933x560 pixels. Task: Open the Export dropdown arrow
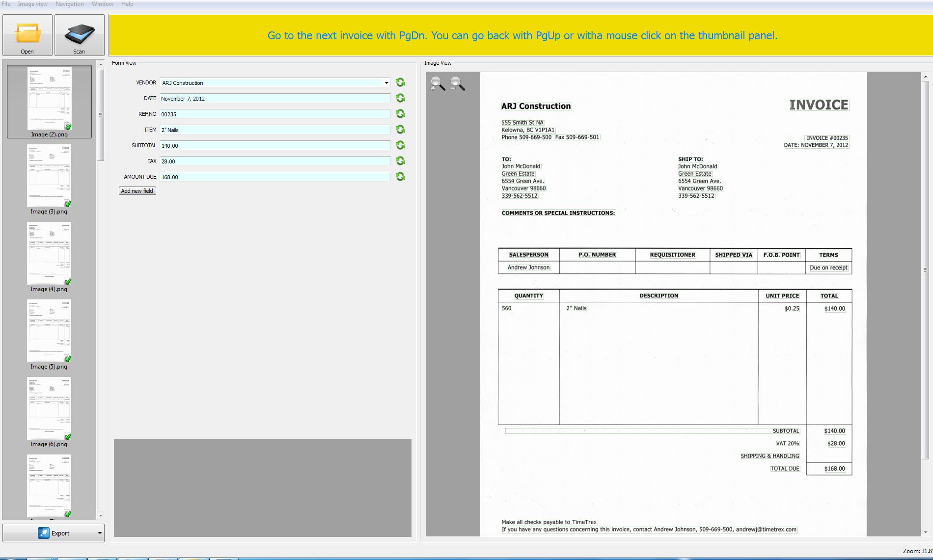[x=100, y=533]
